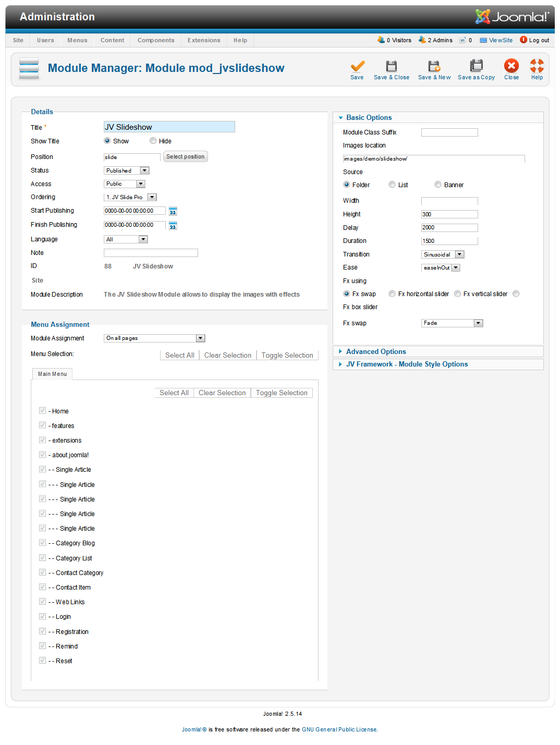The image size is (560, 745).
Task: Click the Log out power icon
Action: tap(524, 40)
